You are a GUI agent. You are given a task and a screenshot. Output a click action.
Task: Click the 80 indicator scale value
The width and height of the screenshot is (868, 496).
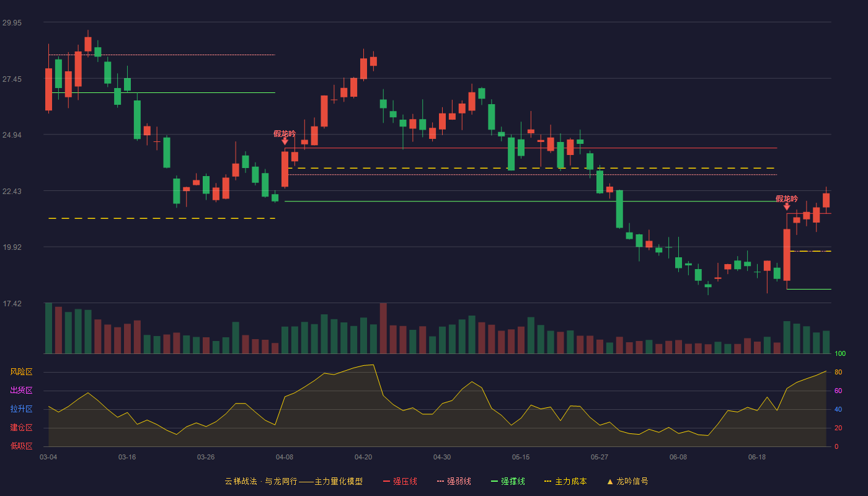838,372
